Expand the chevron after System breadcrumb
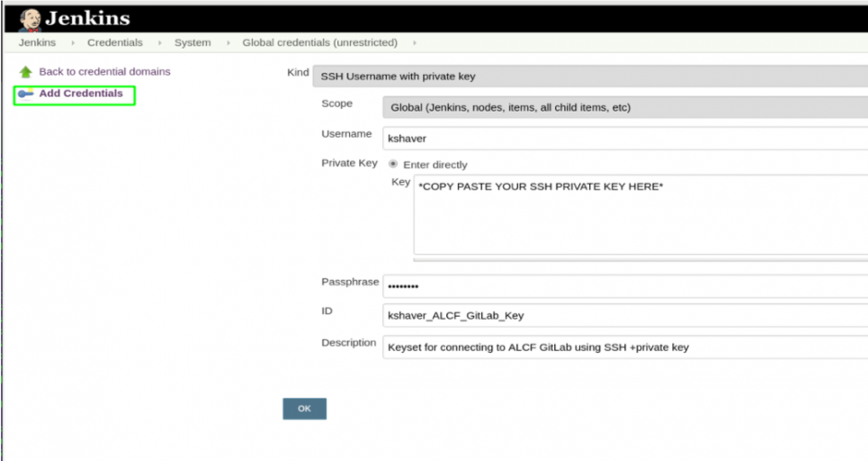 227,42
